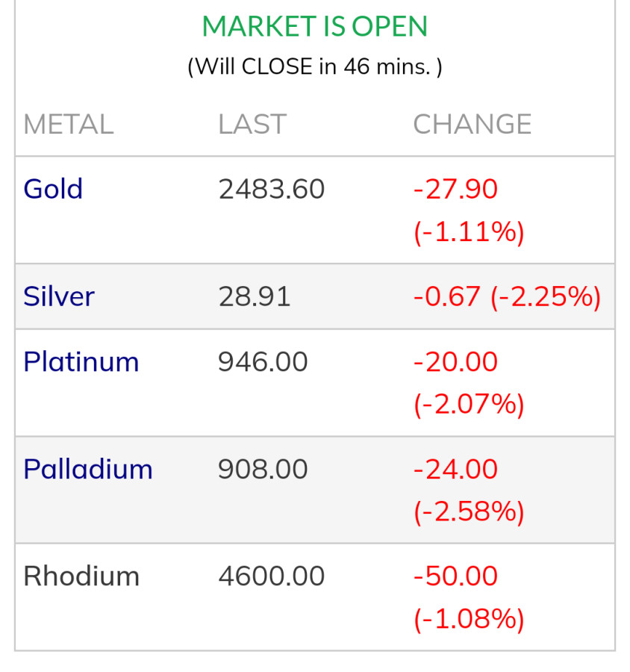Click Gold's change value -27.90
The width and height of the screenshot is (630, 672).
455,189
